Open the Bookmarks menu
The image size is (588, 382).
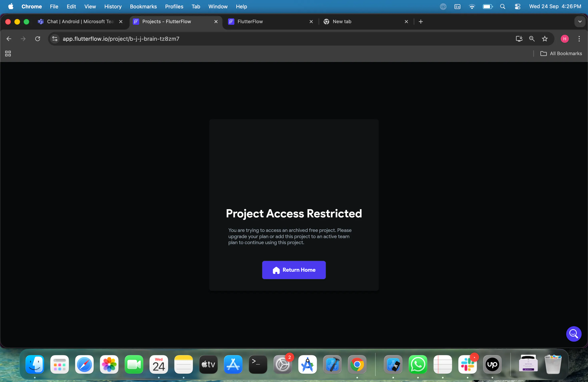click(143, 6)
